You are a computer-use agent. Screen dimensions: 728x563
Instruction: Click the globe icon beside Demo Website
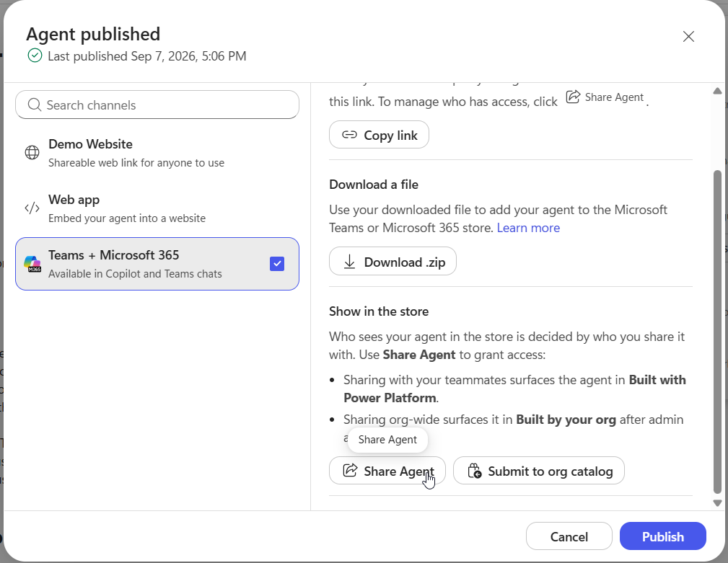[32, 152]
